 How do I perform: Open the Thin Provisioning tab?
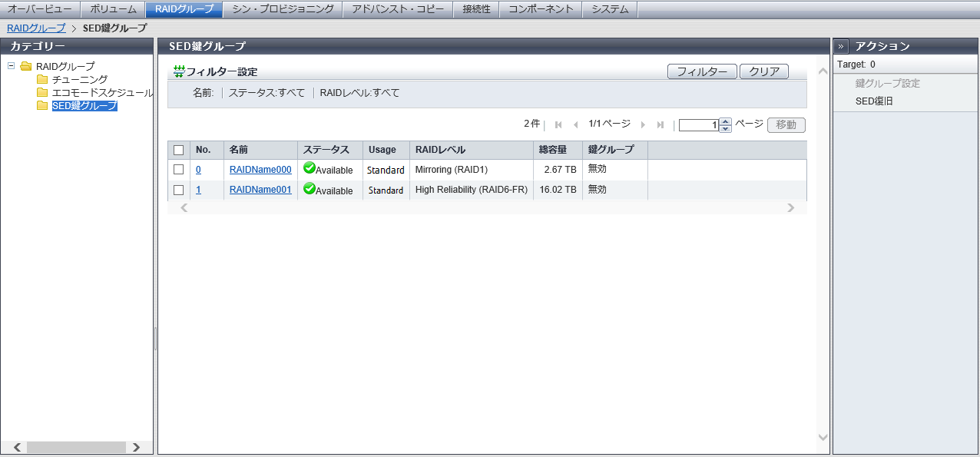pyautogui.click(x=283, y=9)
